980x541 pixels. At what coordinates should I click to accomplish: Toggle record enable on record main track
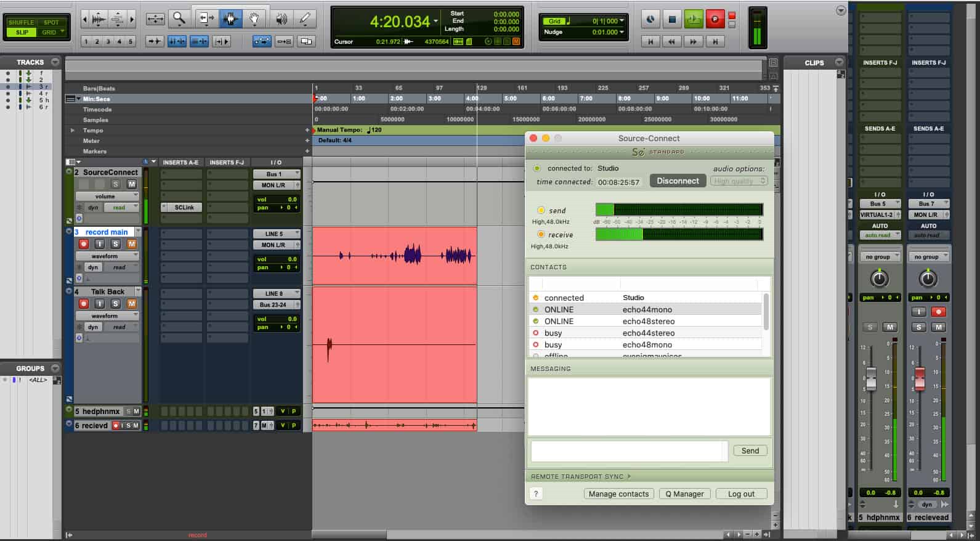tap(84, 244)
